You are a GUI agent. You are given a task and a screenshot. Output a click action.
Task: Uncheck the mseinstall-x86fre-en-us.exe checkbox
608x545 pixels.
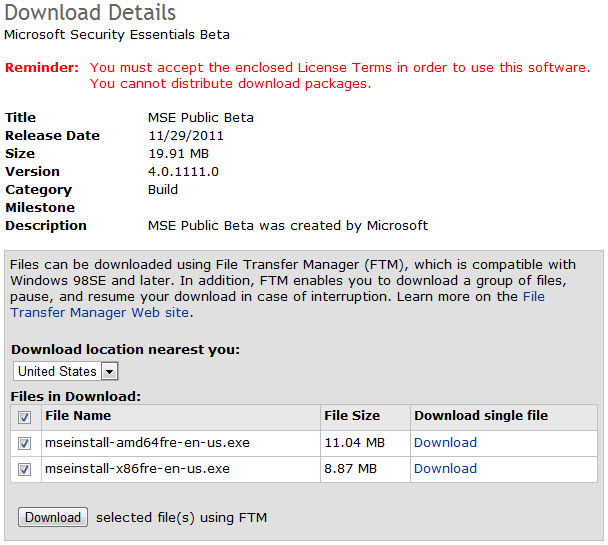pos(24,469)
